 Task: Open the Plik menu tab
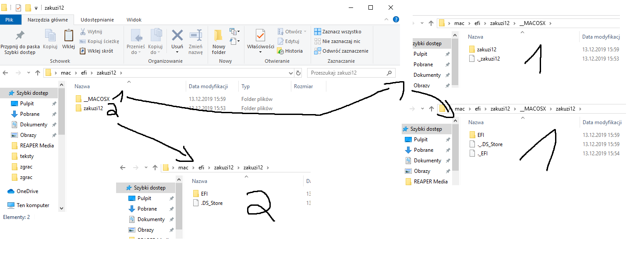10,20
